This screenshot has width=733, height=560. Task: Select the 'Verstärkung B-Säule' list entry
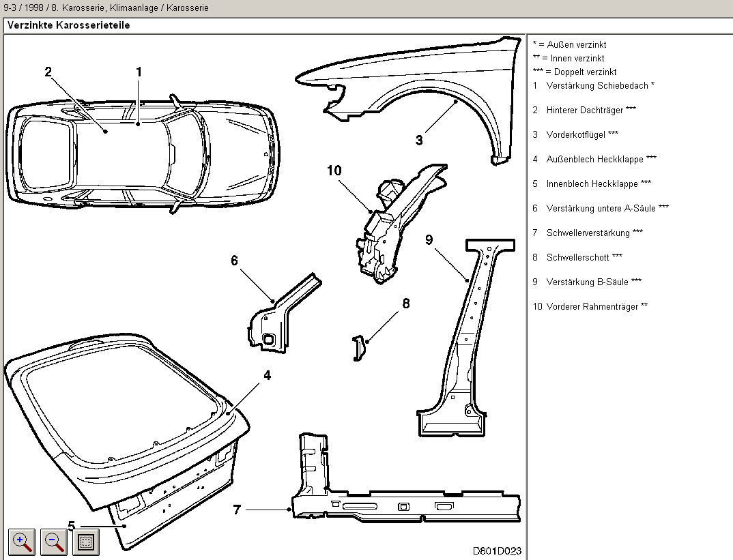point(587,282)
